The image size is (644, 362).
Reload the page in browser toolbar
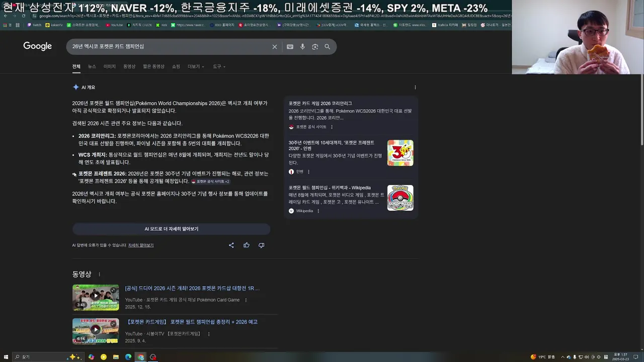coord(23,16)
